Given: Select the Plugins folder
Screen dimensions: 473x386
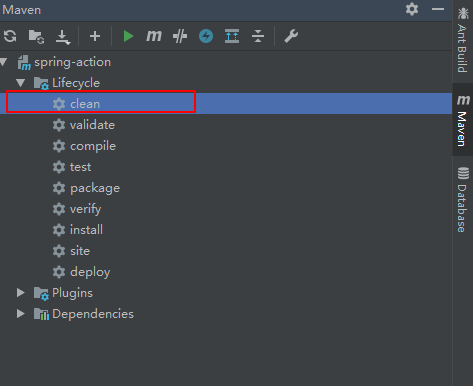Looking at the screenshot, I should [72, 293].
